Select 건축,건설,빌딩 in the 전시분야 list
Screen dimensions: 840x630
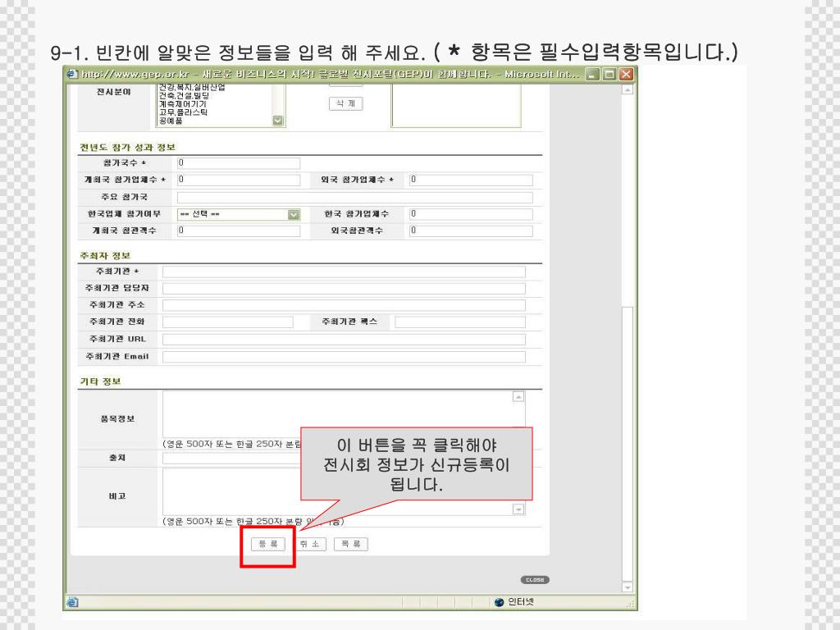(x=184, y=95)
